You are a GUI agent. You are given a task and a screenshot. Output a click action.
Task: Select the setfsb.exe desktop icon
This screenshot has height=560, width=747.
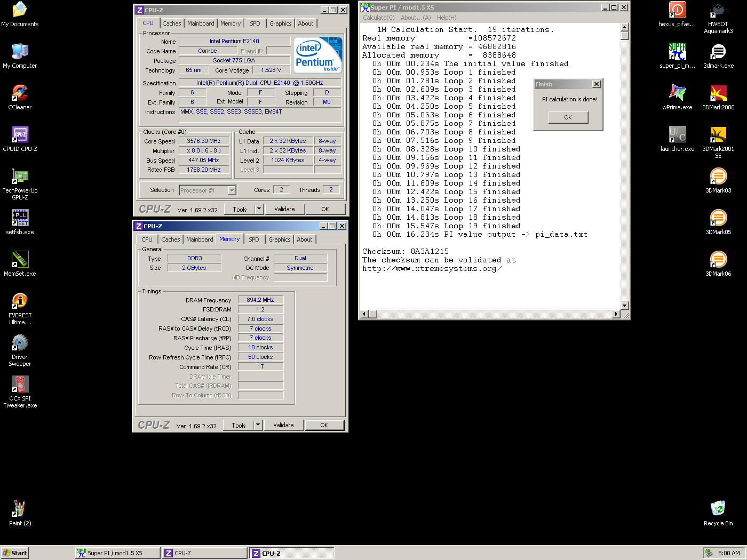20,222
